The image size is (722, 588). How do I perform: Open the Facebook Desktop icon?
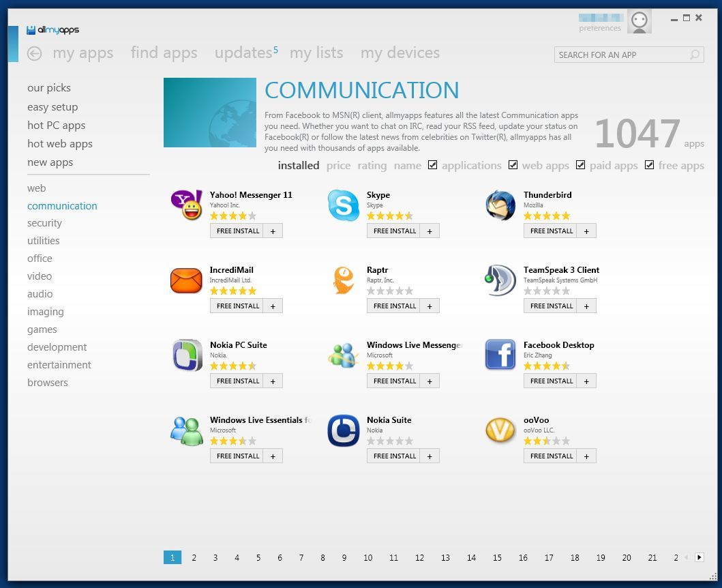500,355
